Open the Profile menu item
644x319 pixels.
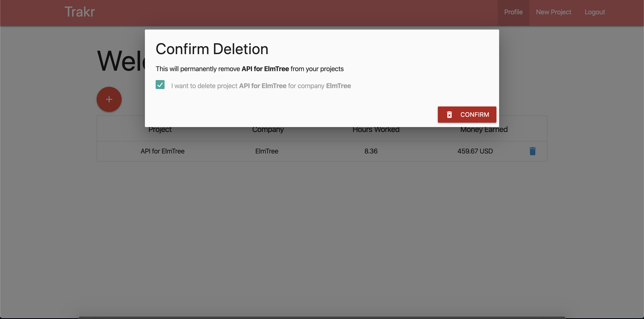tap(513, 12)
